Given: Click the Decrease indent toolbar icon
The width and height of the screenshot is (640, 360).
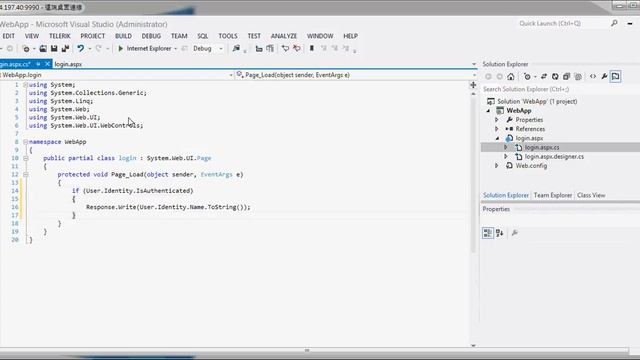Looking at the screenshot, I should pos(259,49).
